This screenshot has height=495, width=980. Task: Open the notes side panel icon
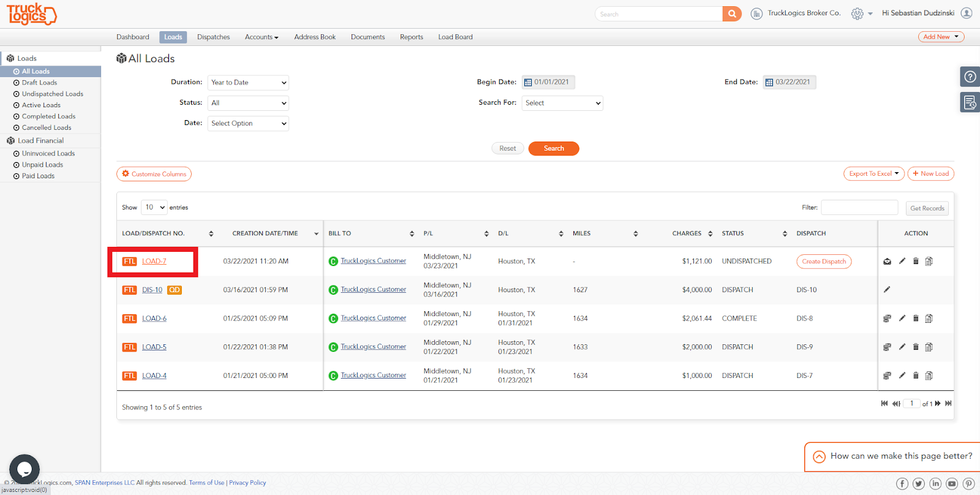coord(970,102)
